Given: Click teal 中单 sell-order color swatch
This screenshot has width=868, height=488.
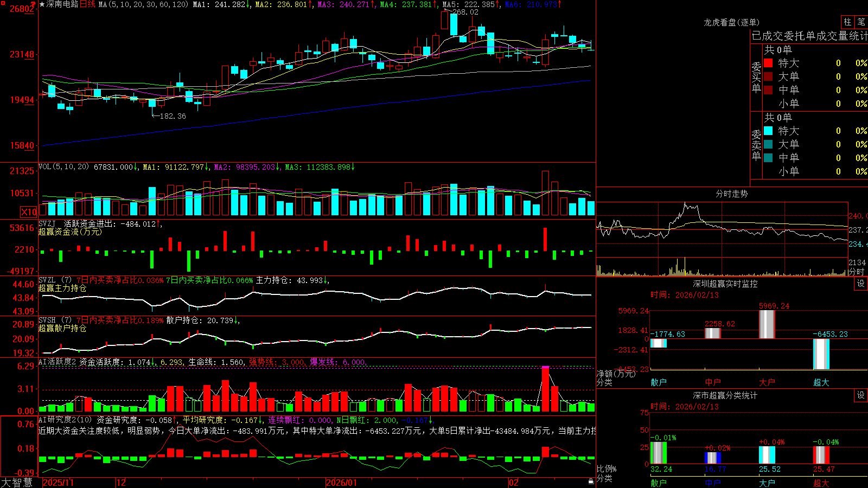Looking at the screenshot, I should click(x=768, y=158).
